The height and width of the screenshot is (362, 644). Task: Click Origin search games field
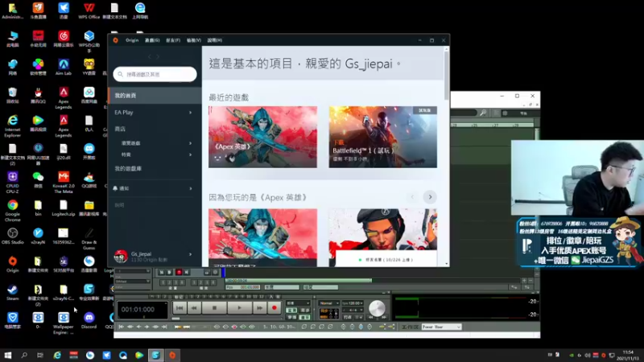(x=155, y=74)
